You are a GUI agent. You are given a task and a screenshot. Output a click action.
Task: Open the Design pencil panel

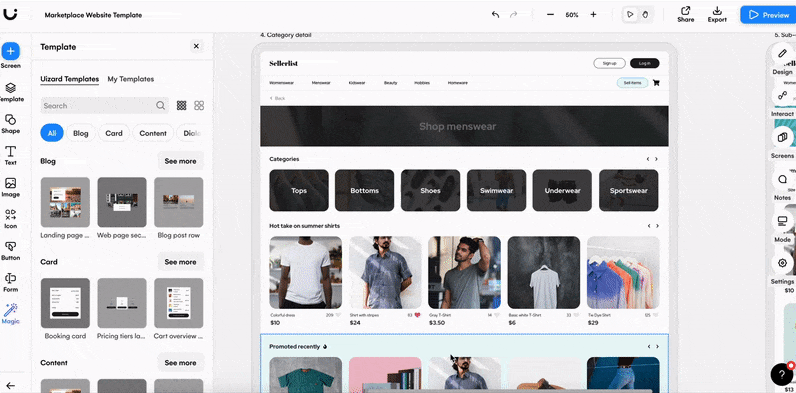(782, 53)
